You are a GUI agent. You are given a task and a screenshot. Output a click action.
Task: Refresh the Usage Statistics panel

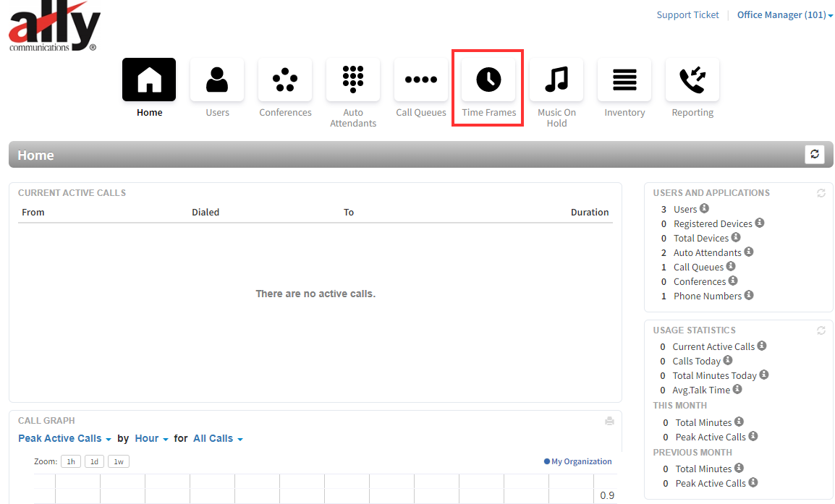(x=821, y=330)
